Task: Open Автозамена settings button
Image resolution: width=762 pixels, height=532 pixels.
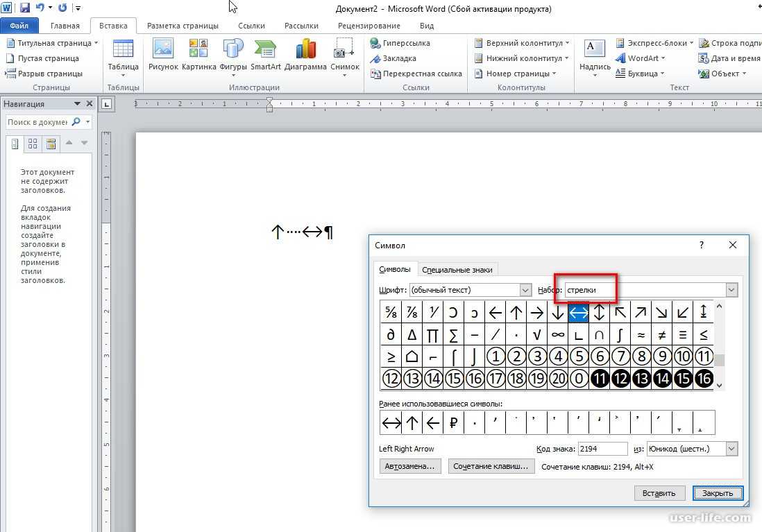Action: coord(409,466)
